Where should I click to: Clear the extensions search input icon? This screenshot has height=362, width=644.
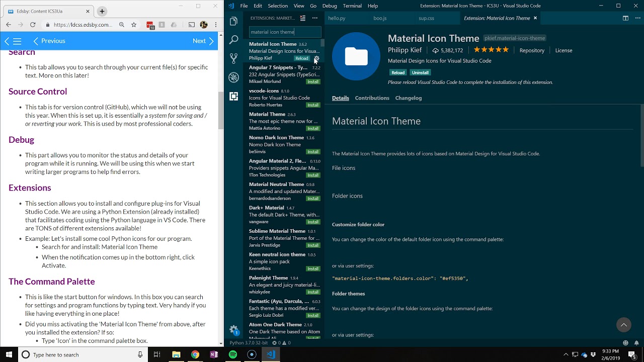tap(302, 18)
